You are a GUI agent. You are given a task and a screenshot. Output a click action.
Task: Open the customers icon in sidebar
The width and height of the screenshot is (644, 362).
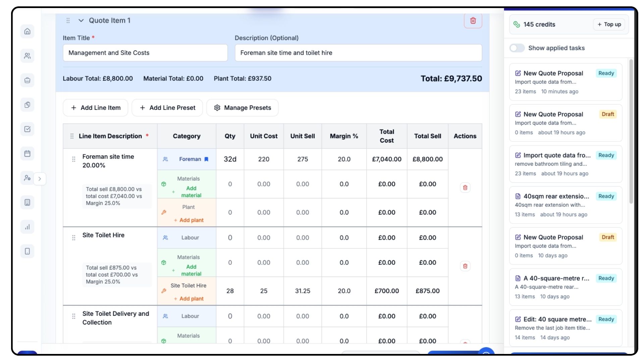(28, 56)
